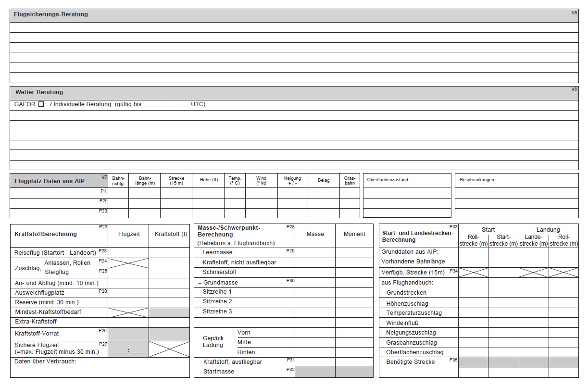Click first blank line under Flugsicherungs-Beratung

[294, 27]
